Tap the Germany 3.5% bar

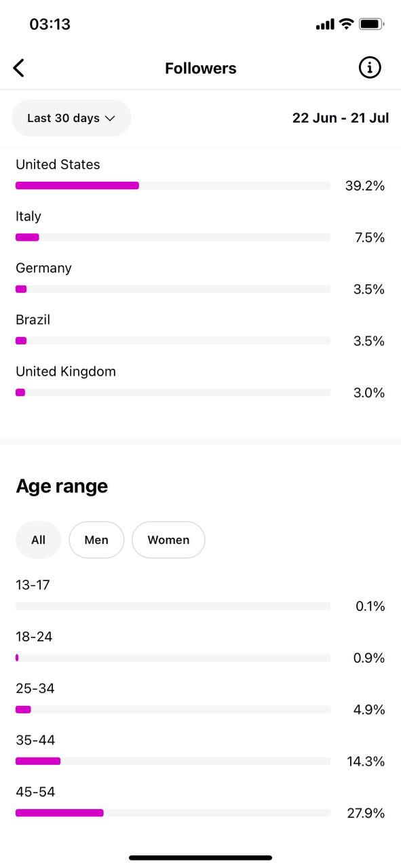[x=173, y=289]
